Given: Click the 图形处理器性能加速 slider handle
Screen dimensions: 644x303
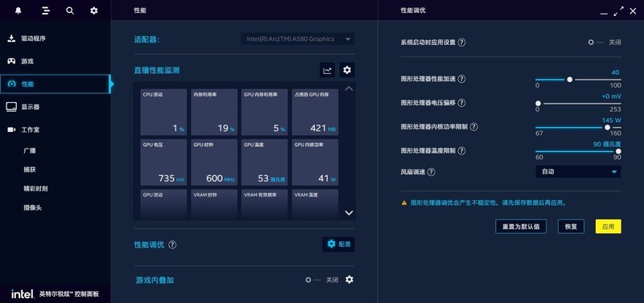Looking at the screenshot, I should tap(570, 80).
